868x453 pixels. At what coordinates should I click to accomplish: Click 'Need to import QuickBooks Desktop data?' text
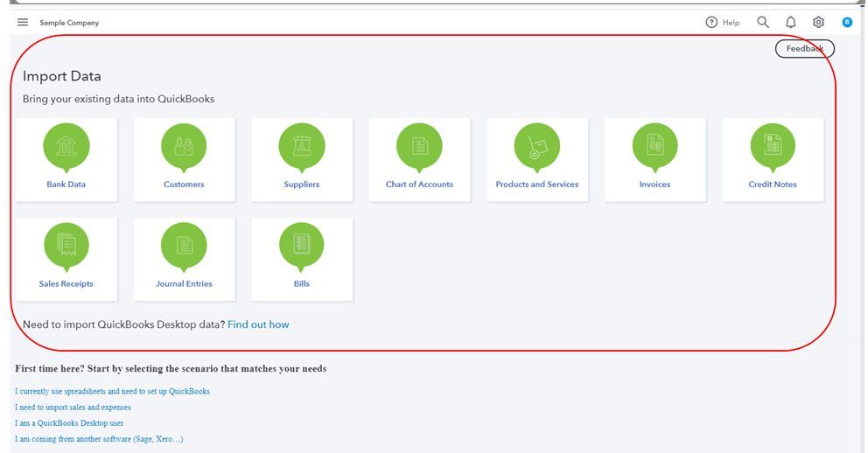click(124, 324)
